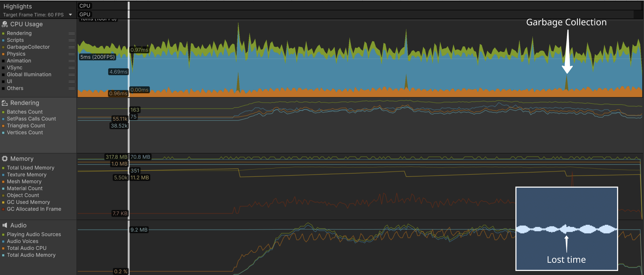This screenshot has width=644, height=275.
Task: Select the Highlights module header
Action: (18, 6)
